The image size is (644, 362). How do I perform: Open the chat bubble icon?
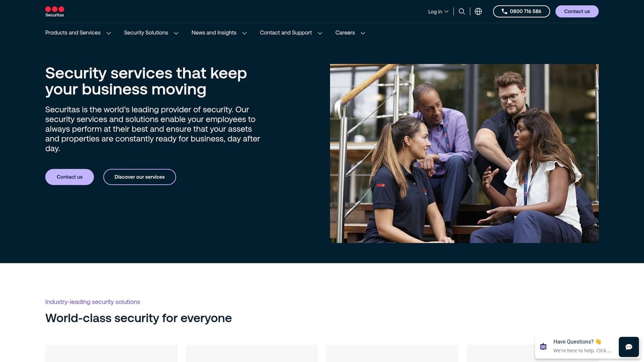pos(628,347)
